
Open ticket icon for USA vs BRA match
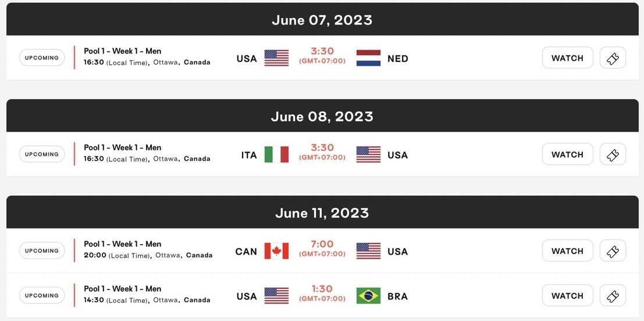pos(613,295)
